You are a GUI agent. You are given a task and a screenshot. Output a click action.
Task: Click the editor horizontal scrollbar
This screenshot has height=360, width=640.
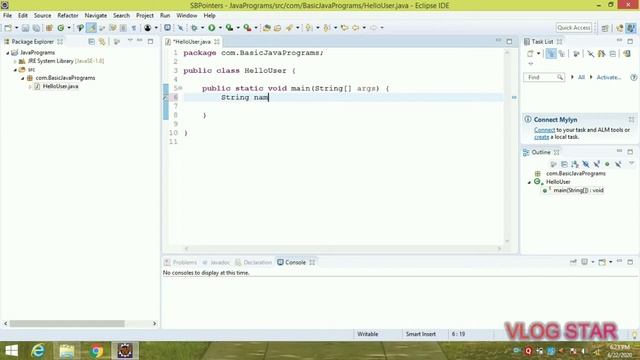tap(342, 248)
